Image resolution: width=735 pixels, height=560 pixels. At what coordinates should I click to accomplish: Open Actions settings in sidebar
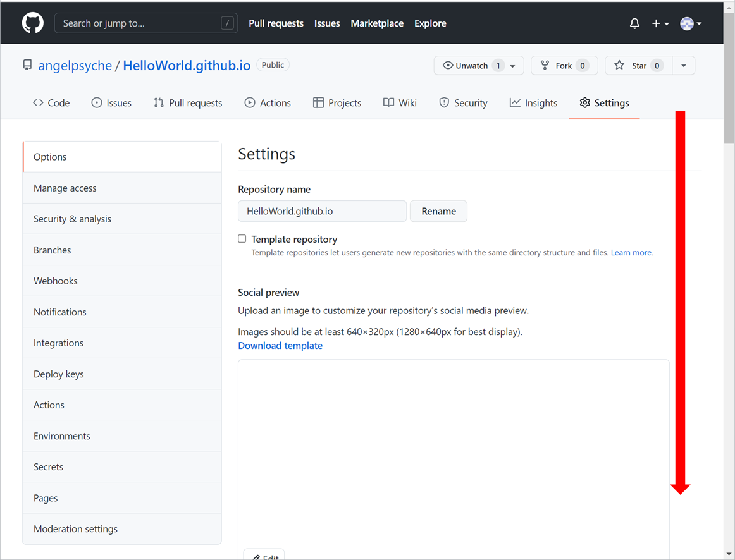pos(122,405)
